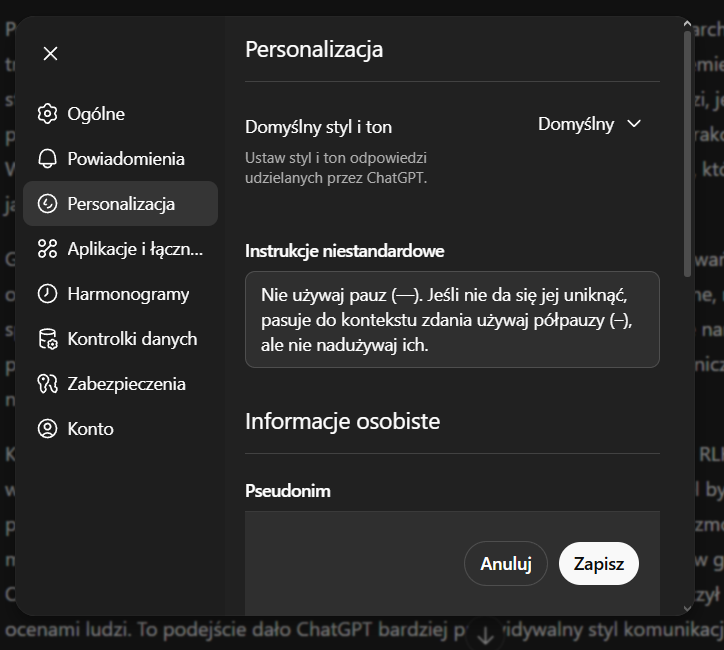Click the Ogólne gear icon
Screen dimensions: 724x650
(x=47, y=114)
